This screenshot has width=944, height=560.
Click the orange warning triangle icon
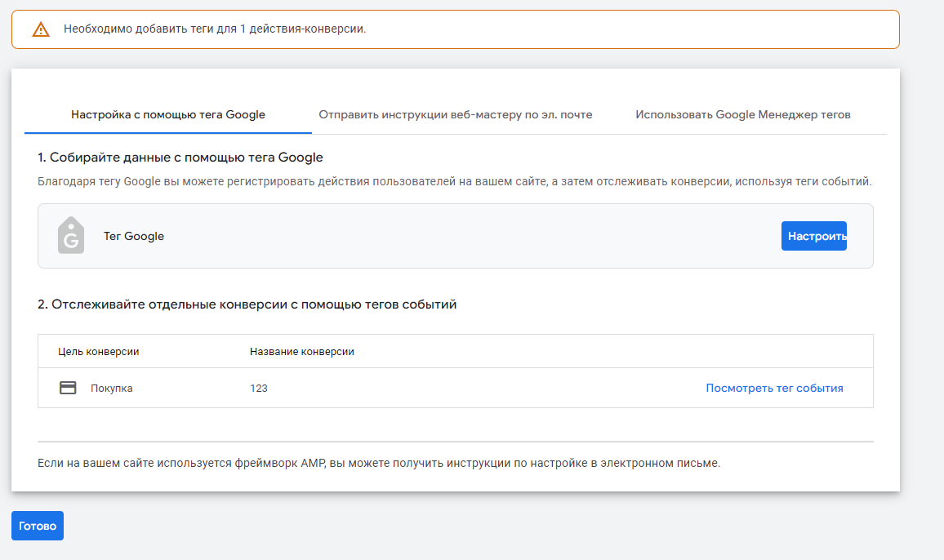click(41, 29)
